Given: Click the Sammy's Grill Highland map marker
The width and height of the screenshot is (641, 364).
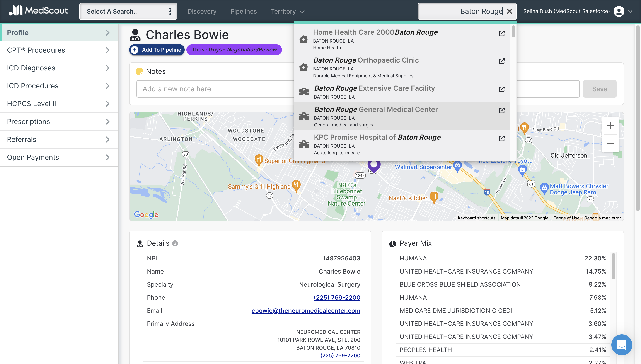Looking at the screenshot, I should [296, 186].
